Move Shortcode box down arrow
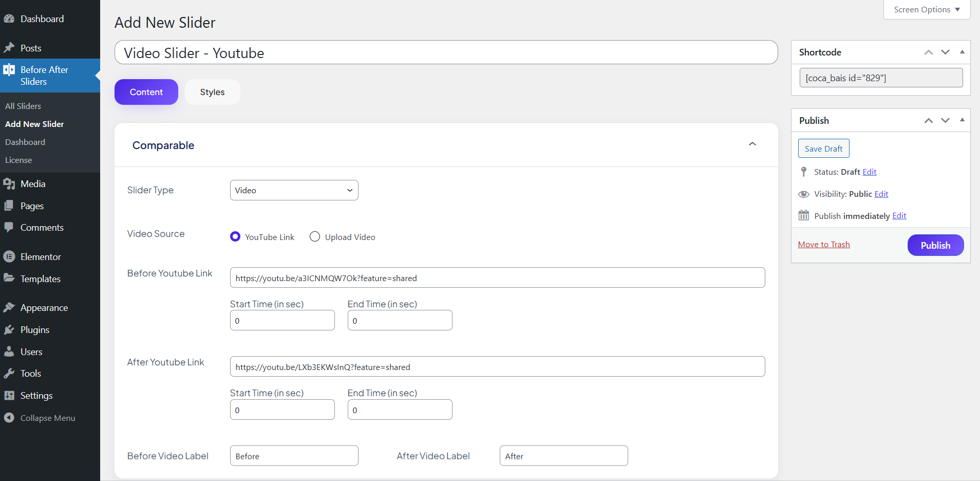The image size is (980, 481). point(946,52)
